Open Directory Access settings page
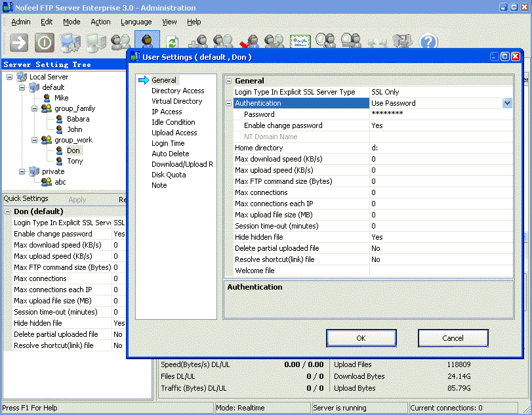Image resolution: width=532 pixels, height=415 pixels. tap(178, 91)
